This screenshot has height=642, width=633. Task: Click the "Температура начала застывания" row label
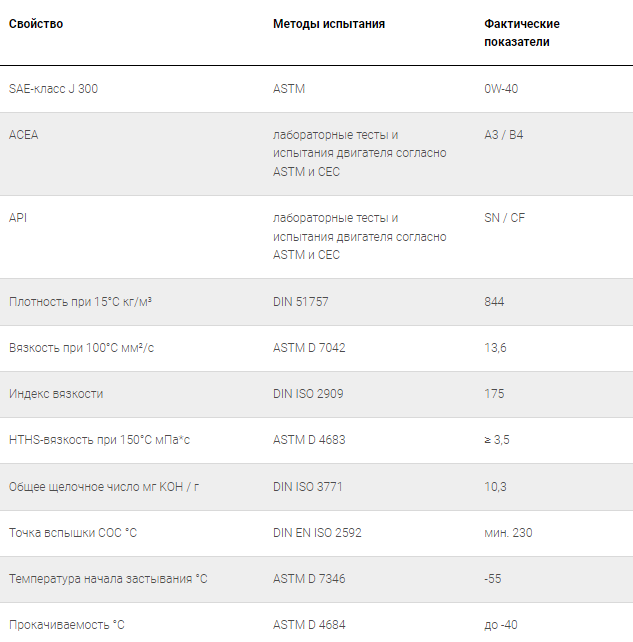pyautogui.click(x=108, y=579)
